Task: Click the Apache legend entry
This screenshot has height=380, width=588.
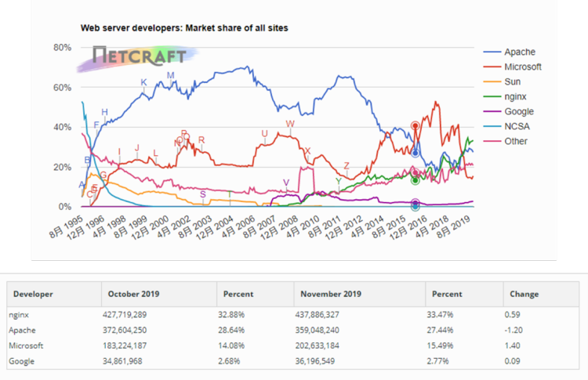Action: click(519, 52)
